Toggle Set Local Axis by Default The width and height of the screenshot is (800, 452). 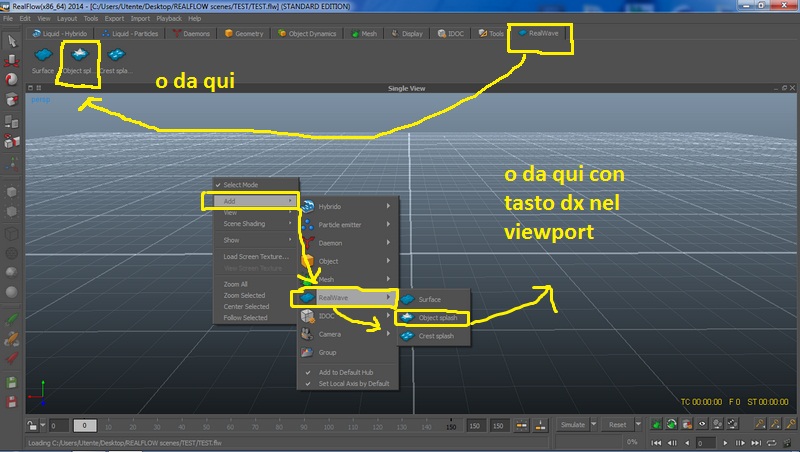[348, 384]
